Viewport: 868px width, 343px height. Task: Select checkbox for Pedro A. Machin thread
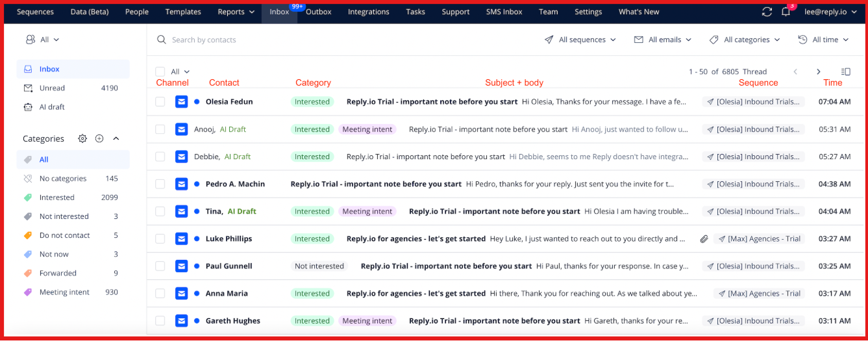coord(160,184)
